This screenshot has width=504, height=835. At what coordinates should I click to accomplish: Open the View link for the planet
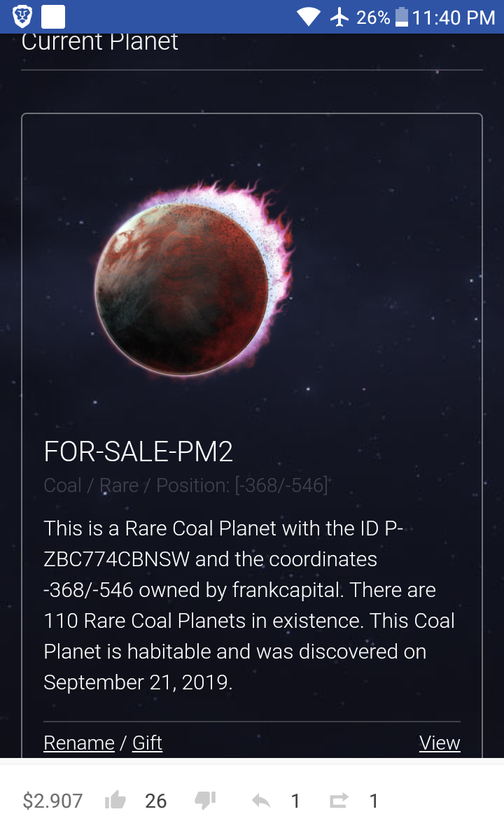440,743
